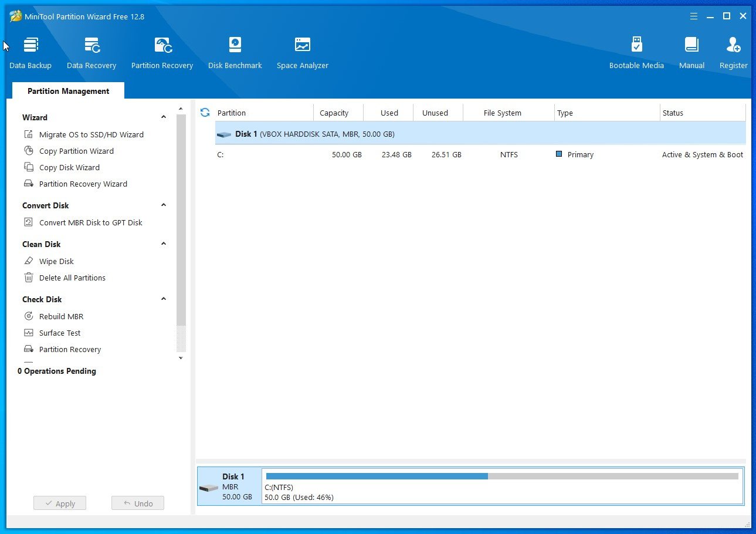Image resolution: width=756 pixels, height=534 pixels.
Task: Collapse the Convert Disk section
Action: pos(164,205)
